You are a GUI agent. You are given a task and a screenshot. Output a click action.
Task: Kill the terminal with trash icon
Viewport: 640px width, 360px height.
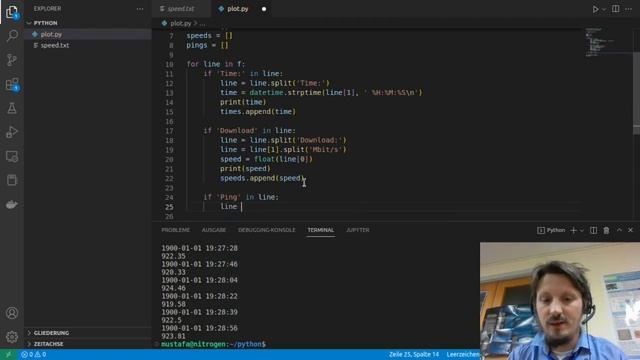click(x=607, y=230)
